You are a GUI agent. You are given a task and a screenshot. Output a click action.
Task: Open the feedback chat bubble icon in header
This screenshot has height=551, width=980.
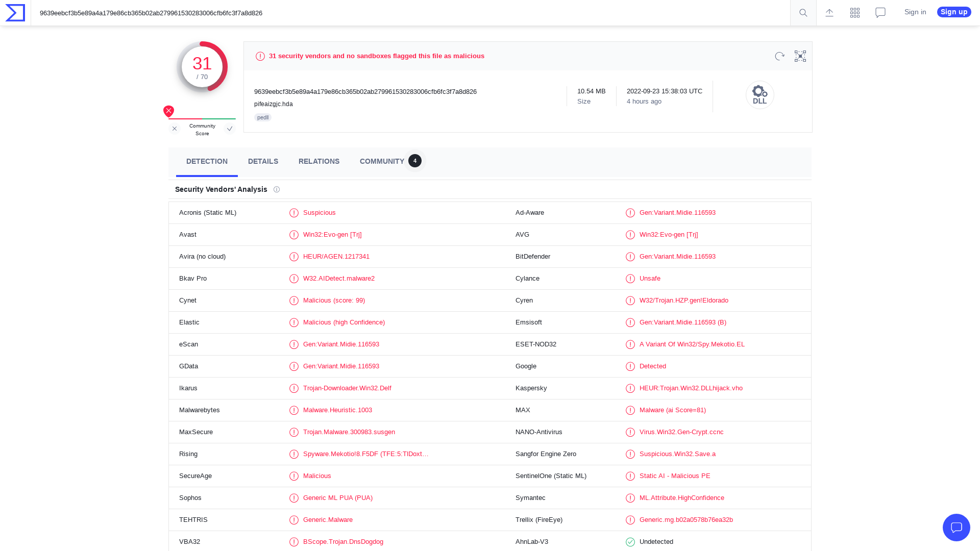click(880, 12)
